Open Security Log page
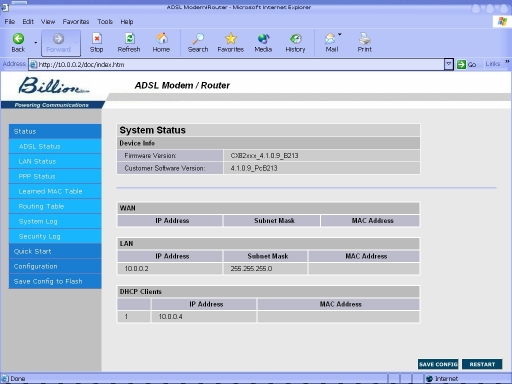The height and width of the screenshot is (384, 512). tap(55, 236)
